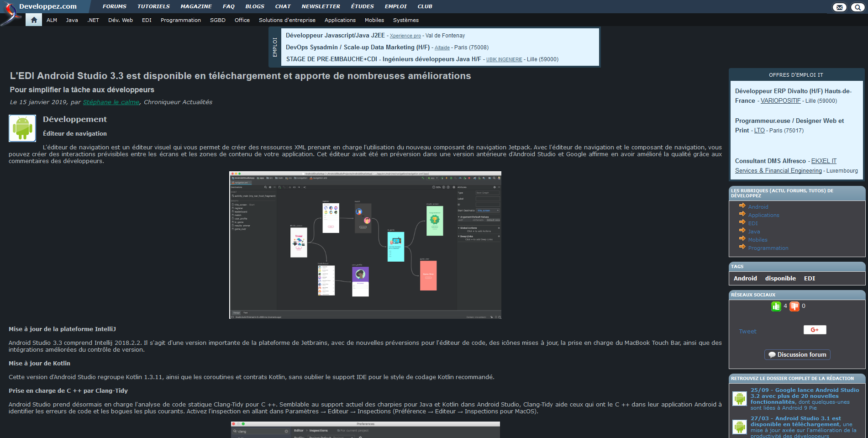Select the Android tag
This screenshot has width=868, height=438.
(745, 278)
